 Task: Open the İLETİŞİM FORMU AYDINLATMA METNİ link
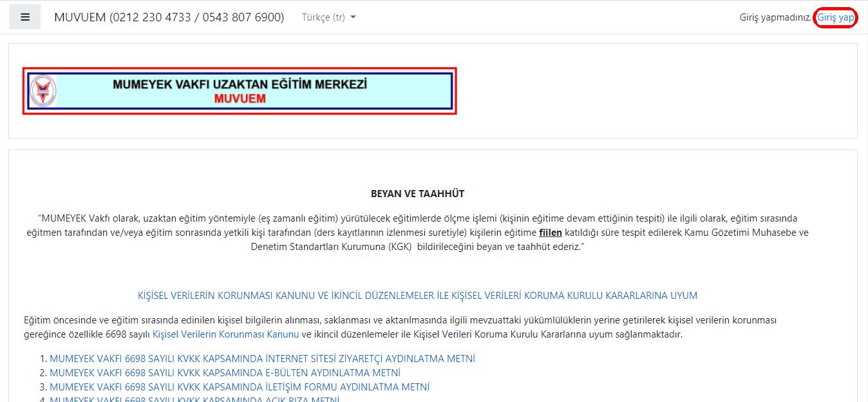[239, 387]
